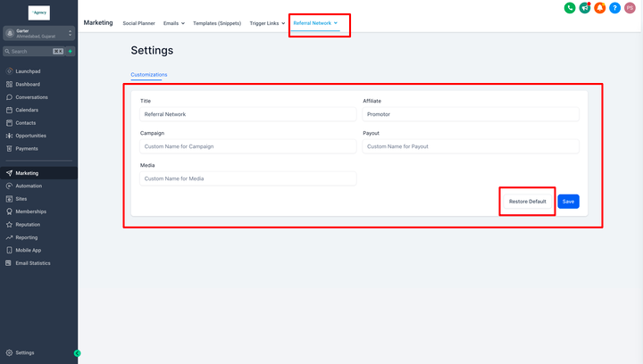Switch to the Social Planner tab

click(x=138, y=23)
